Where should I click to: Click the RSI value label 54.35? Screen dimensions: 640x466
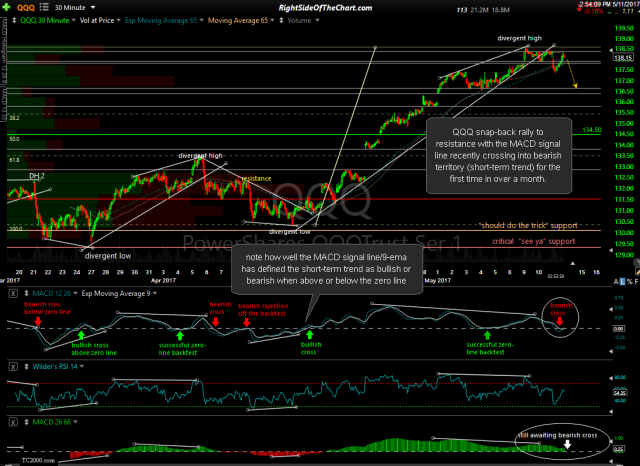tap(620, 393)
